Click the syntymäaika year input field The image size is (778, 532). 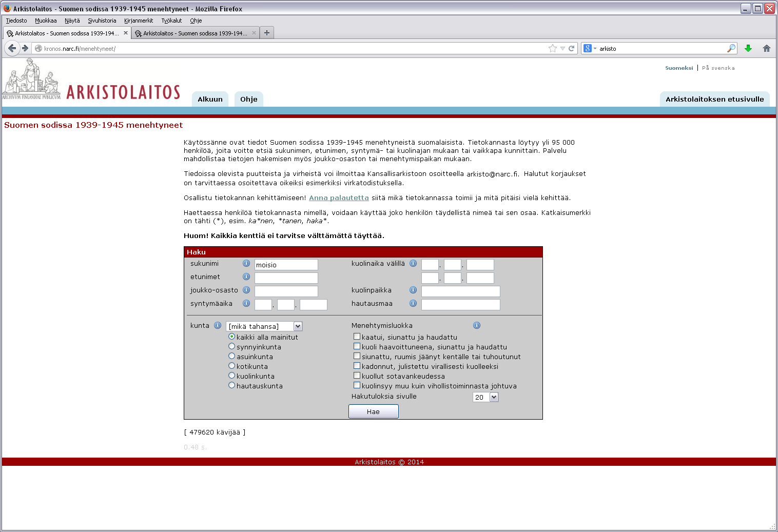tap(314, 305)
